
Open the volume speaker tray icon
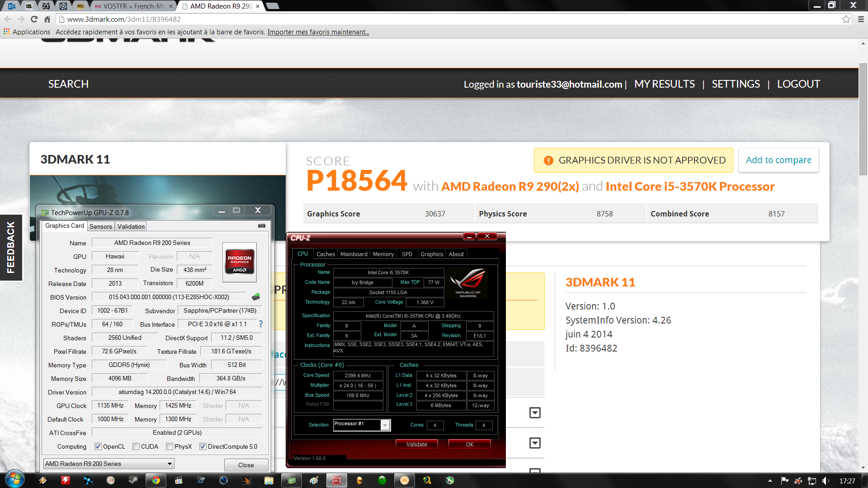pos(826,481)
